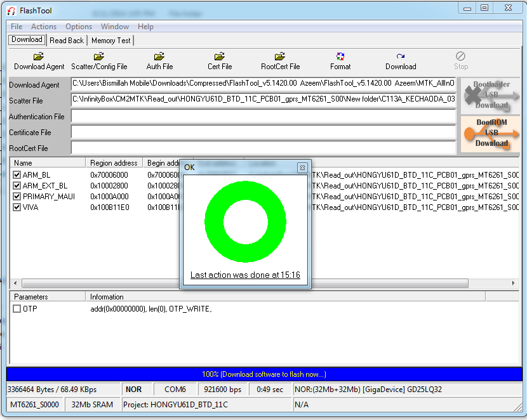
Task: Click the ARM_BL partition name
Action: (x=36, y=175)
